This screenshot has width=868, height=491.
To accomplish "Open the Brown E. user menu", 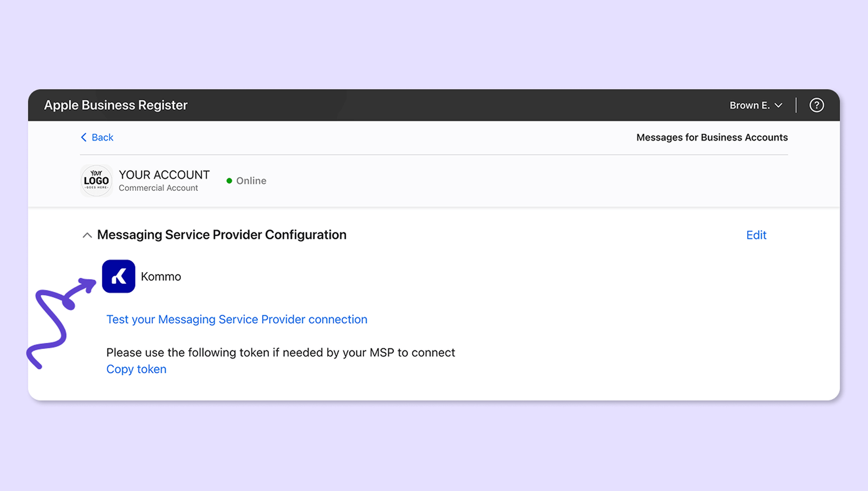I will coord(750,105).
